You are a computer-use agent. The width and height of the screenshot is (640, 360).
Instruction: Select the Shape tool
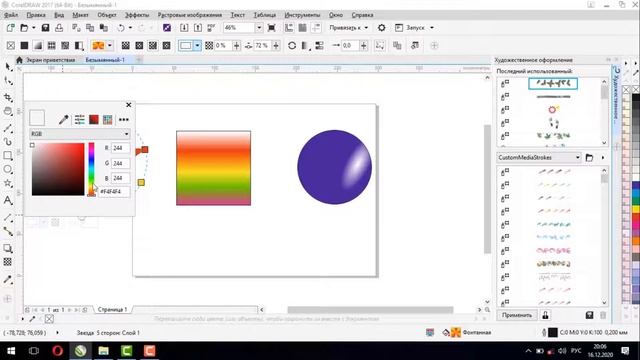coord(8,81)
